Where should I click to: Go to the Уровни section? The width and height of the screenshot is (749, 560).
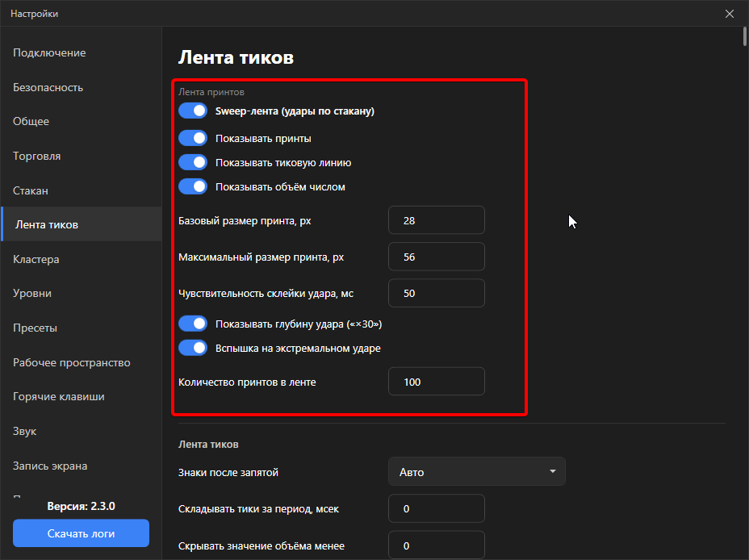click(82, 293)
